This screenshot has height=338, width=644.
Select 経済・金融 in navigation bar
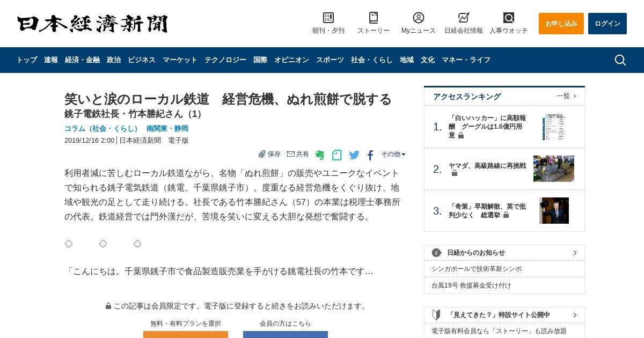click(x=82, y=60)
